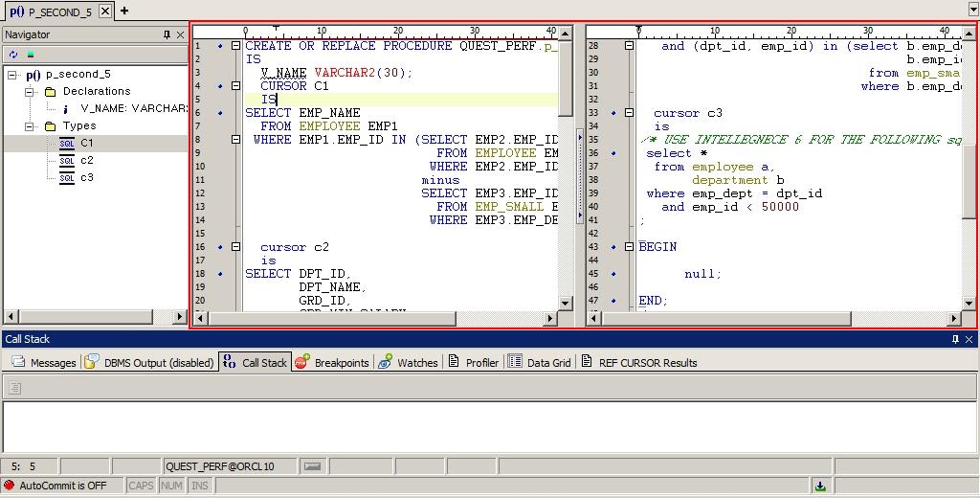Click the green icon in Navigator toolbar
Viewport: 980px width, 498px height.
[31, 55]
